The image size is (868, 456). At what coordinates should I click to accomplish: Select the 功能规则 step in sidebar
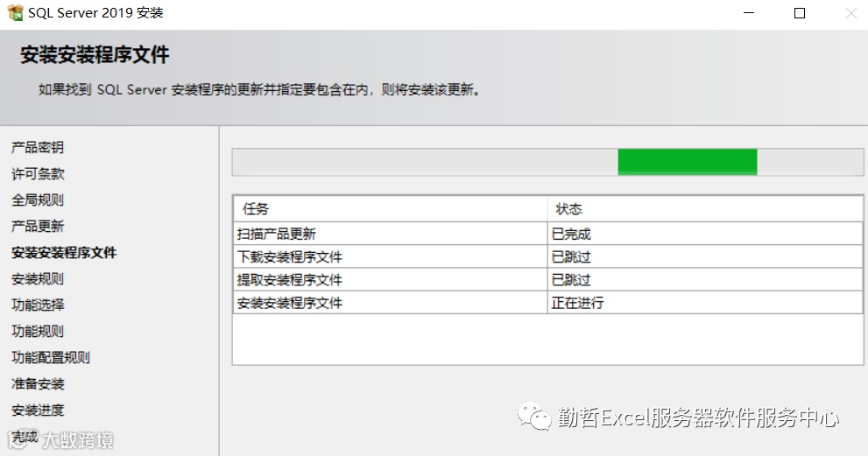[38, 331]
